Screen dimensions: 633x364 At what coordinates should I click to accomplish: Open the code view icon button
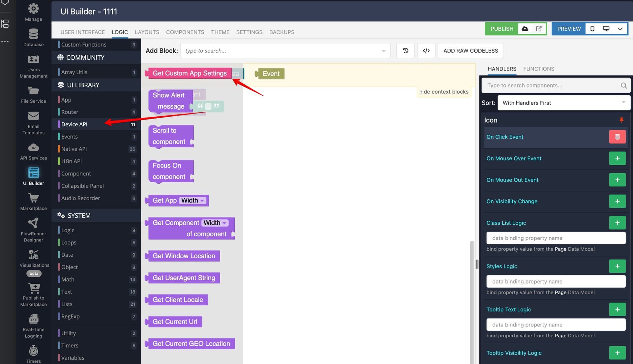tap(426, 51)
